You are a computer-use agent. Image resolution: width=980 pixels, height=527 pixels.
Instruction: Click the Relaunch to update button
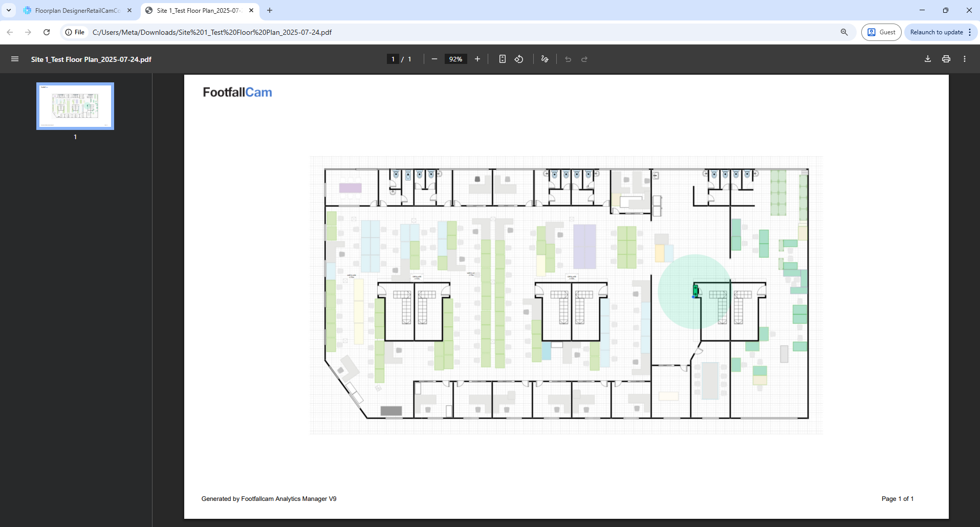(936, 32)
